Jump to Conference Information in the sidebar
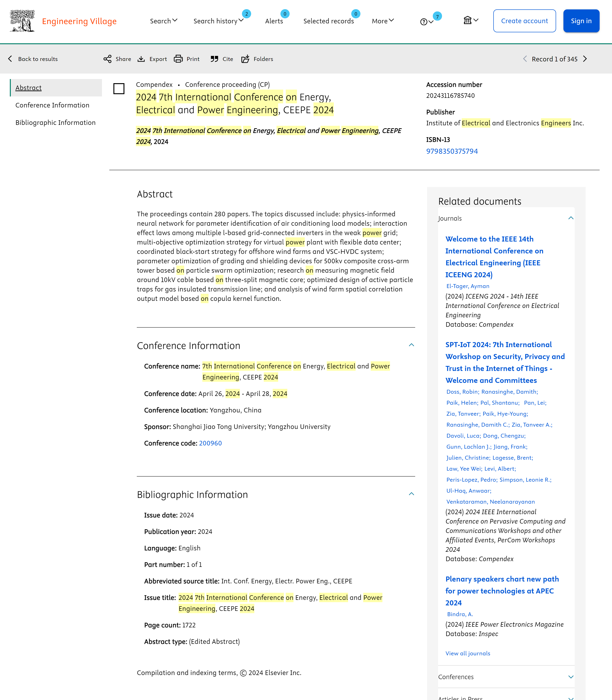Viewport: 612px width, 700px height. pyautogui.click(x=52, y=105)
